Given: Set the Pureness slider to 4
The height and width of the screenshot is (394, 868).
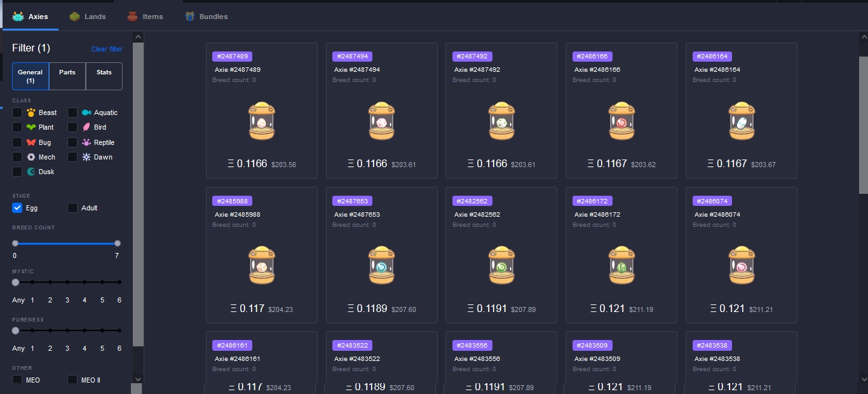Looking at the screenshot, I should click(x=85, y=330).
